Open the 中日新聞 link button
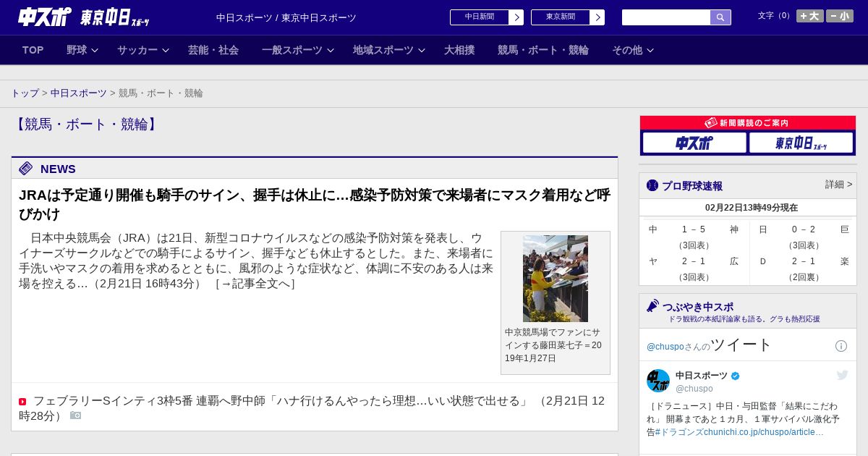The width and height of the screenshot is (868, 456). [480, 17]
